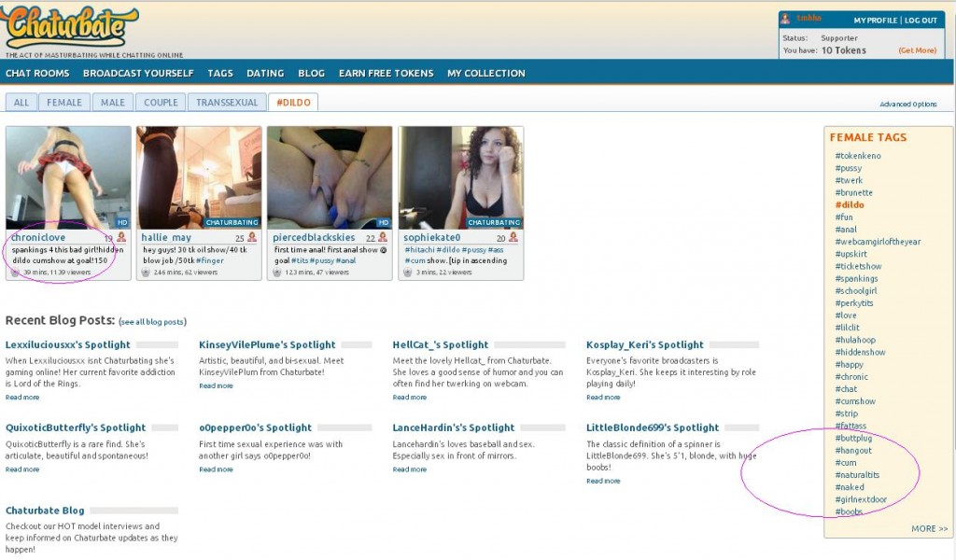956x560 pixels.
Task: Click Read more under Kosplay_Keri's Spotlight
Action: (603, 398)
